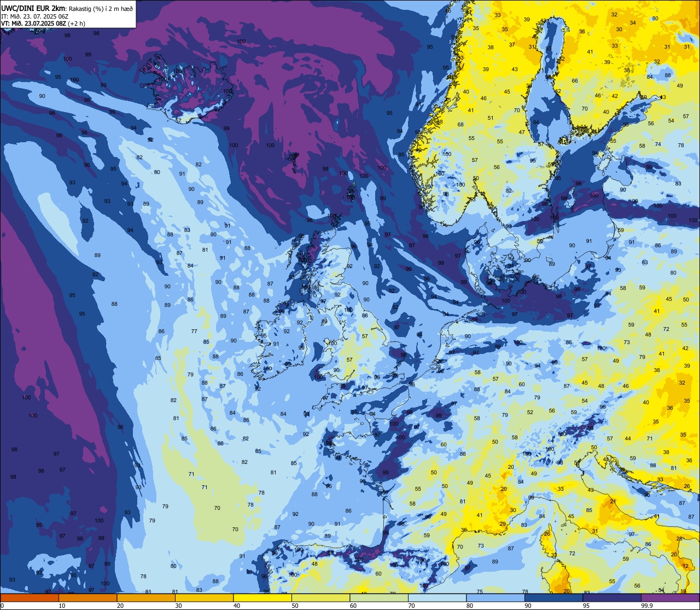This screenshot has height=610, width=700.
Task: Click the 0–10% dark orange legend swatch
Action: (x=30, y=597)
